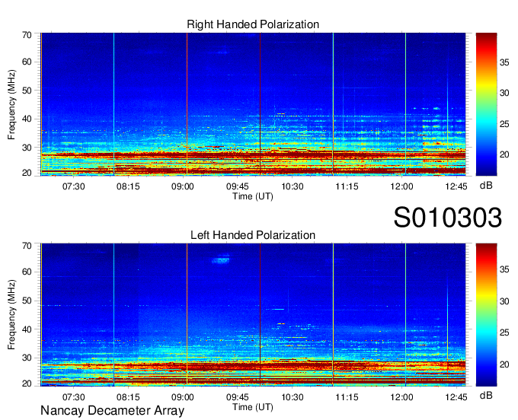The height and width of the screenshot is (420, 518).
Task: Click the "25" value on Right Handed color bar
Action: point(504,124)
